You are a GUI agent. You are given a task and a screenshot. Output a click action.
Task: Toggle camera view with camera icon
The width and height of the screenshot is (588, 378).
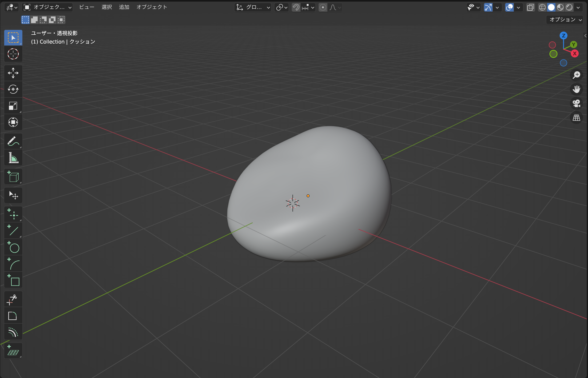pos(576,103)
